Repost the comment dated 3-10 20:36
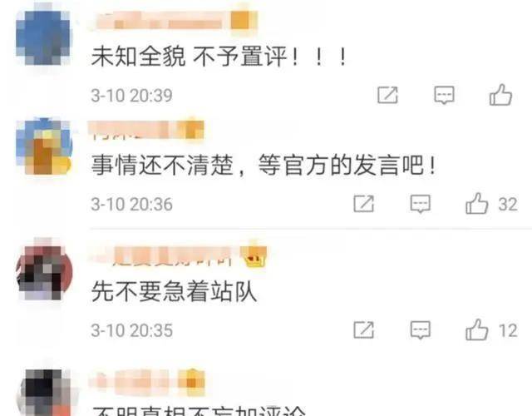The width and height of the screenshot is (532, 416). (364, 204)
